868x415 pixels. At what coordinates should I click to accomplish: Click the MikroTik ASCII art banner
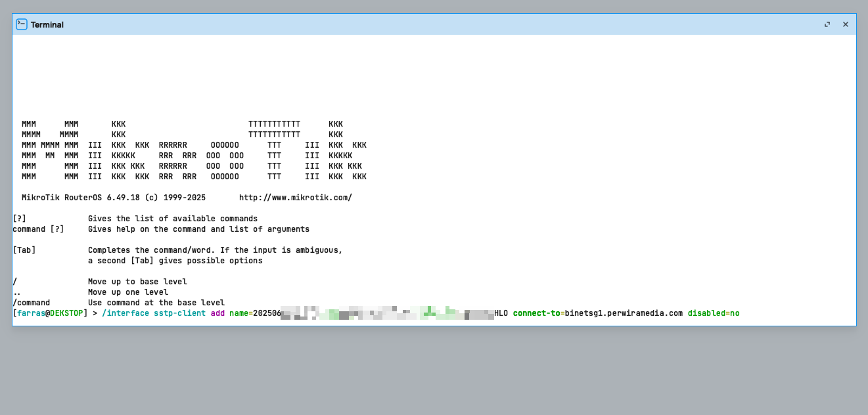coord(194,150)
